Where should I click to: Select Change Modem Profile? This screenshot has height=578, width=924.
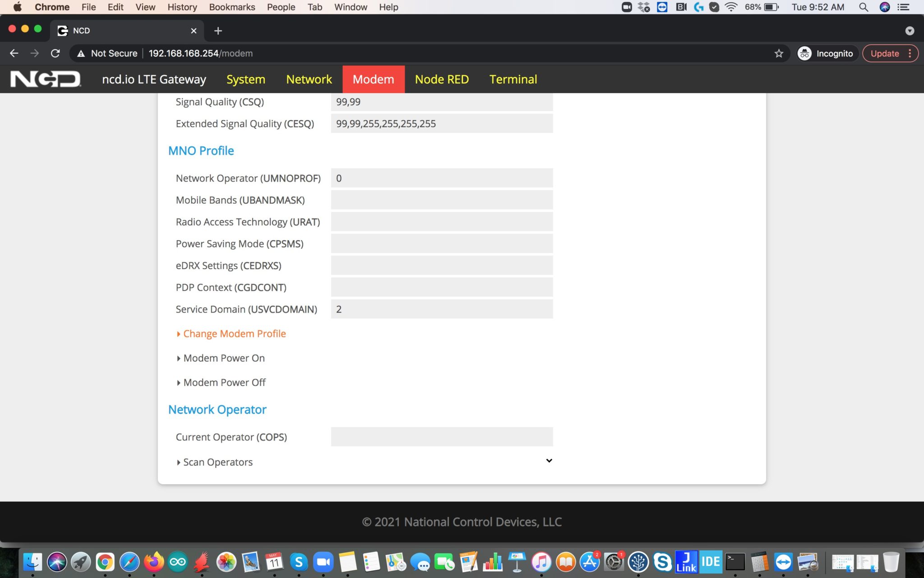(234, 333)
